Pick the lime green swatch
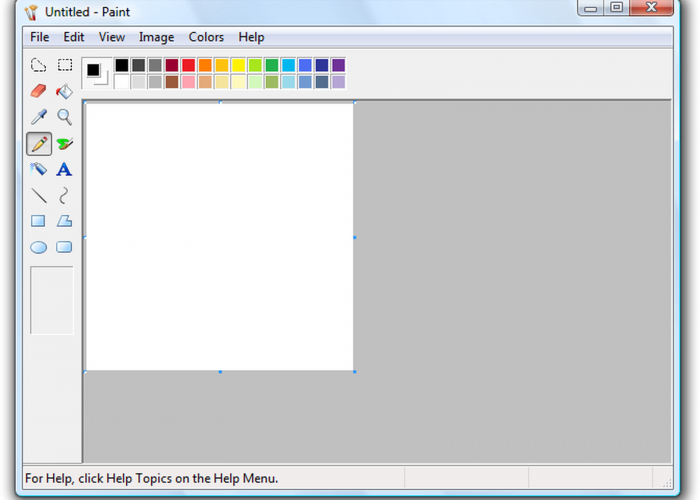 click(x=255, y=65)
